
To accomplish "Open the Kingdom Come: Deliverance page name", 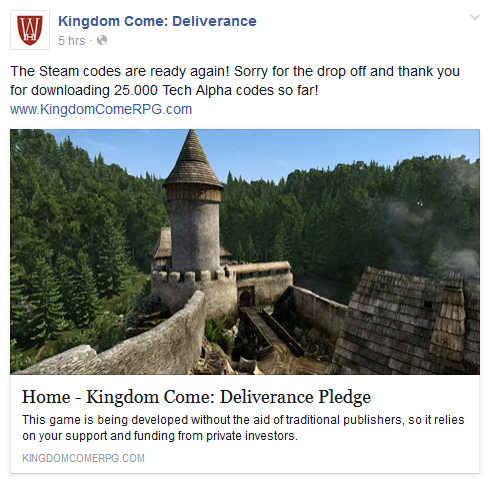I will pyautogui.click(x=157, y=21).
